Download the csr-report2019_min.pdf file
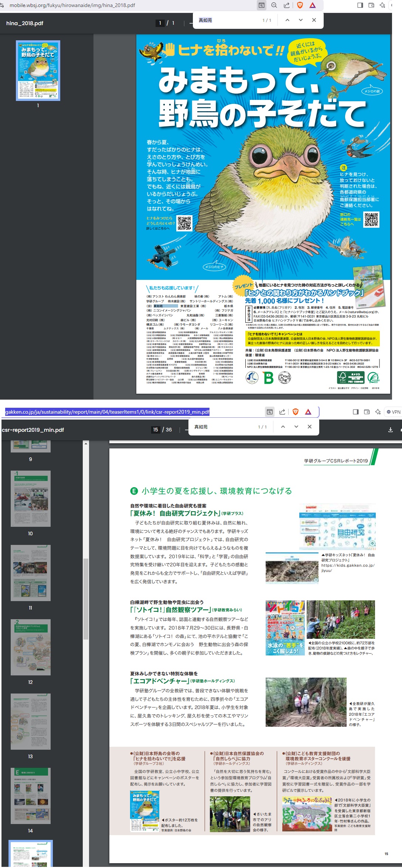The width and height of the screenshot is (402, 868). coord(391,430)
